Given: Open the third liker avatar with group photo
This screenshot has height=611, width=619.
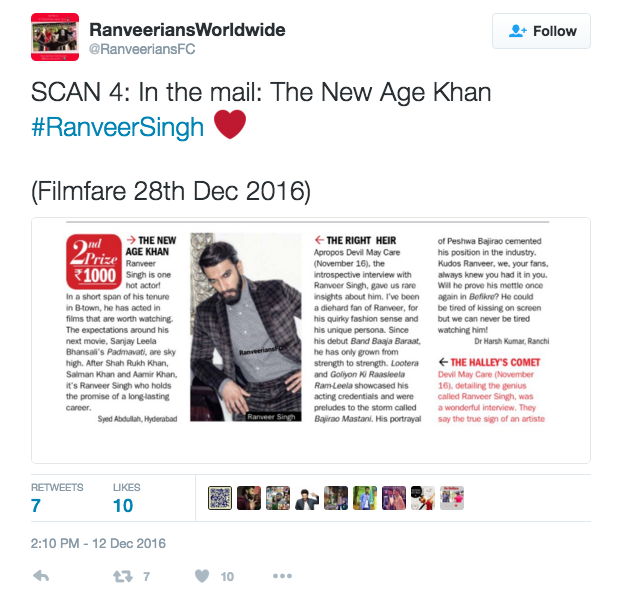Looking at the screenshot, I should point(278,498).
